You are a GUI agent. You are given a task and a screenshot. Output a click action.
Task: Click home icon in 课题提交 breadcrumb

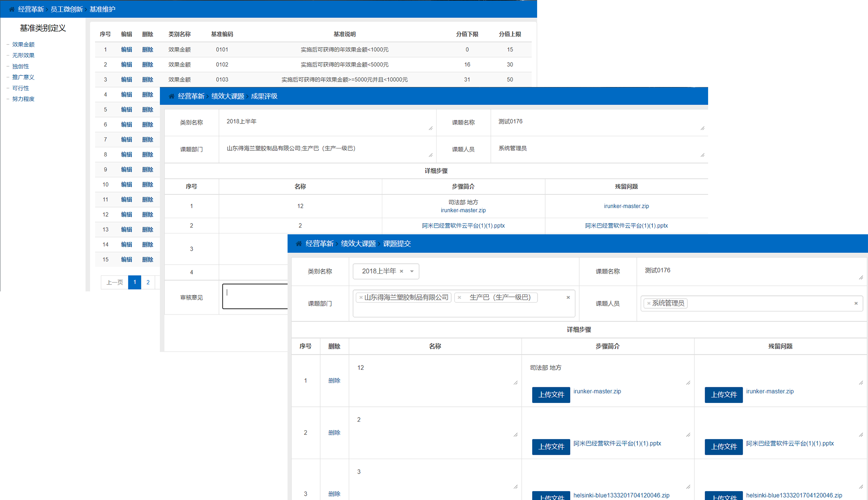(x=299, y=243)
